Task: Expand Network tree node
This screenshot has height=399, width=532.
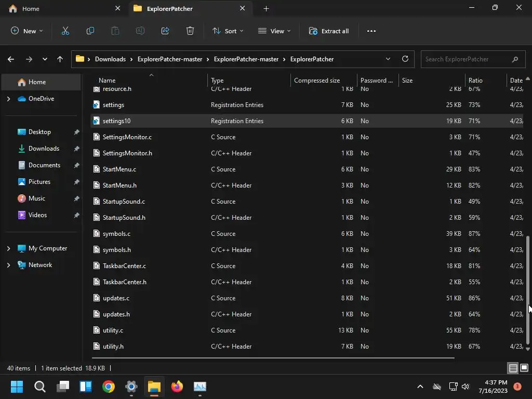Action: (8, 265)
